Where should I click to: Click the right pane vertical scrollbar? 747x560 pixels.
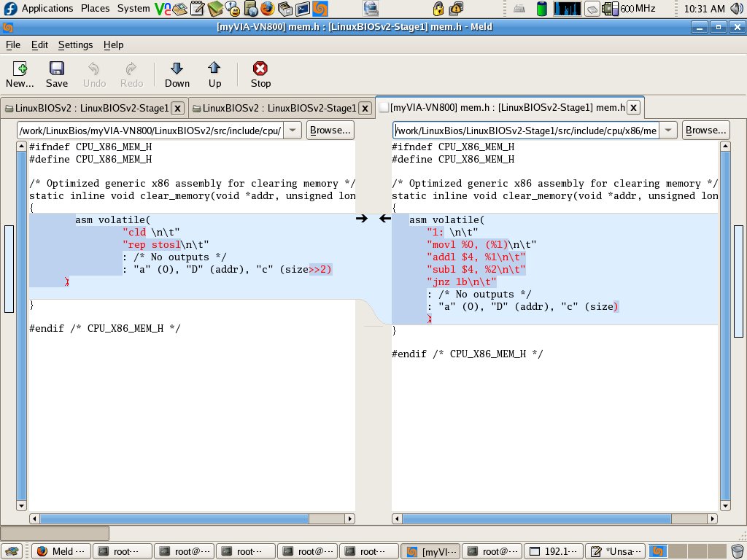(x=725, y=326)
